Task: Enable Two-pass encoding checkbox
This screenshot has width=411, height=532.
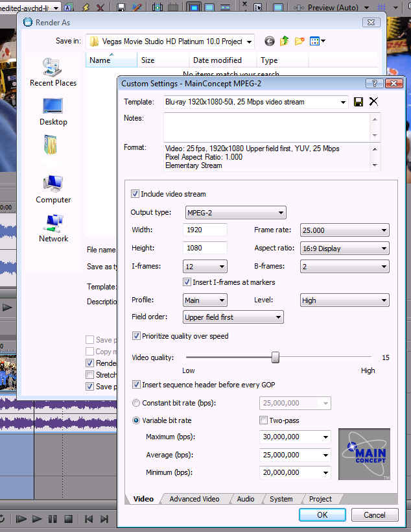Action: pos(263,420)
